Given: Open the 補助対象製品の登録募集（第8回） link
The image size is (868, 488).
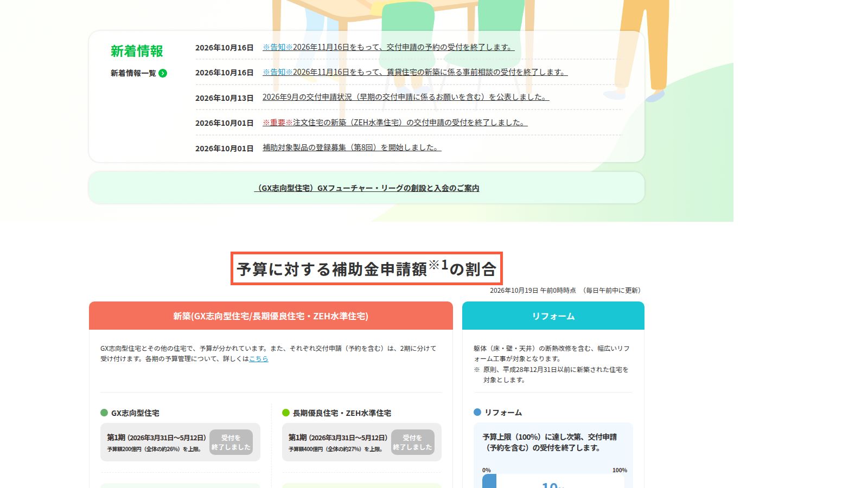Looking at the screenshot, I should 352,147.
